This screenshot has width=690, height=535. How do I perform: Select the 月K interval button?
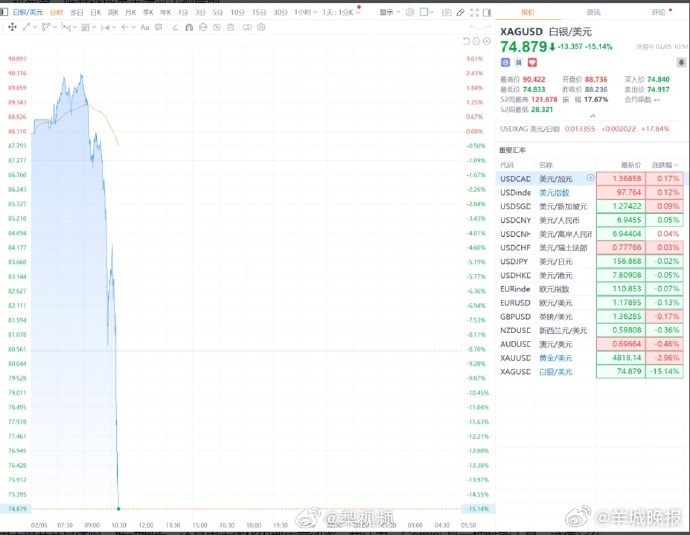pyautogui.click(x=131, y=12)
